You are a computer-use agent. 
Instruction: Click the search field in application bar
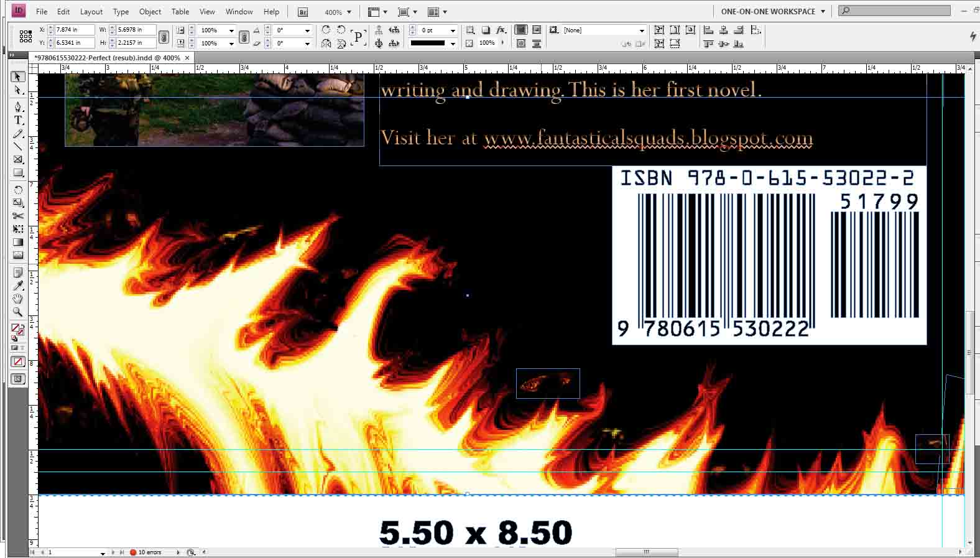pyautogui.click(x=894, y=11)
